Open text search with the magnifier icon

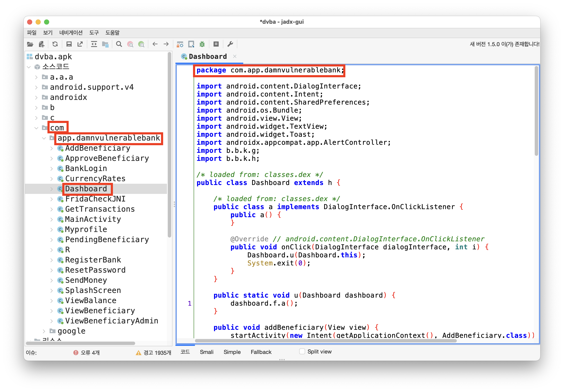coord(119,44)
